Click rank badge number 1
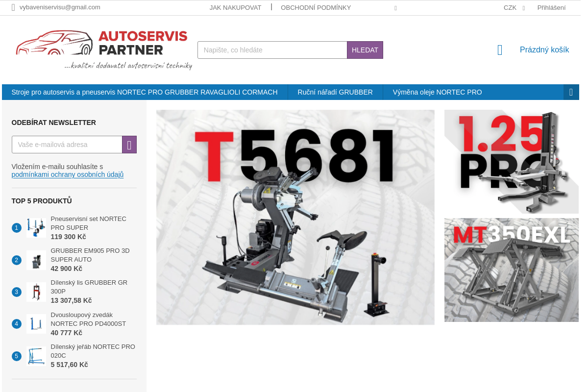 point(17,228)
